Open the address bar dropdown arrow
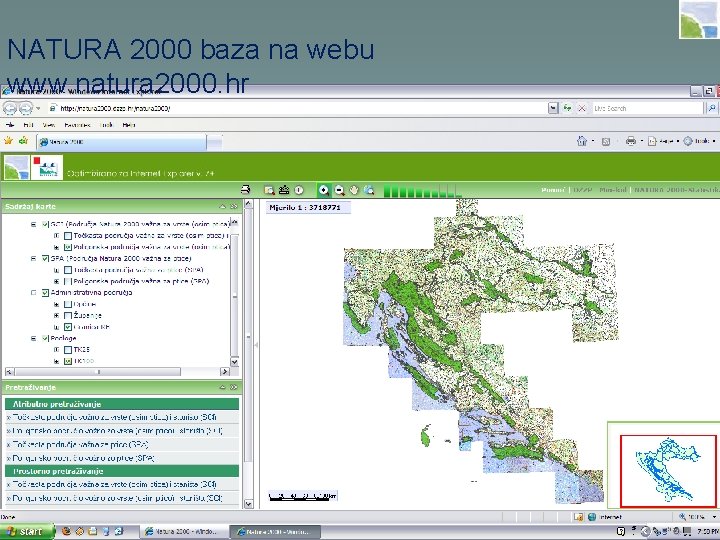The image size is (720, 540). click(553, 108)
